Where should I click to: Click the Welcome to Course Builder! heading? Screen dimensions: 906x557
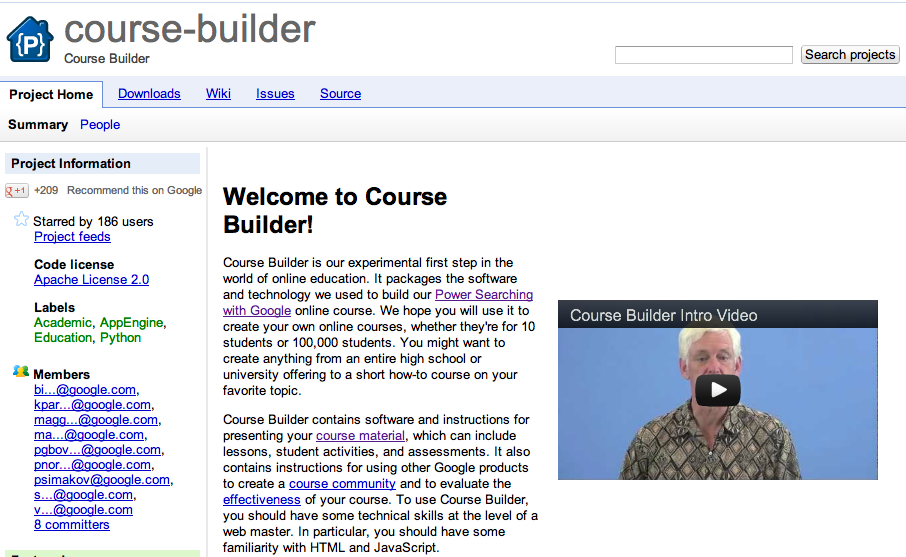point(335,210)
